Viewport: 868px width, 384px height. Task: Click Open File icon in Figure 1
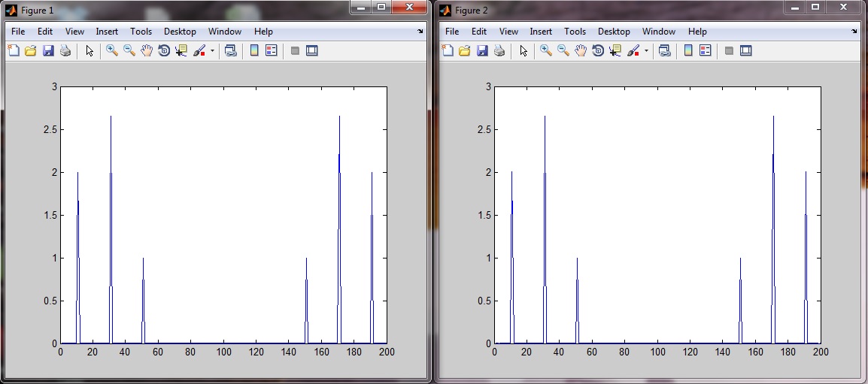pyautogui.click(x=30, y=51)
